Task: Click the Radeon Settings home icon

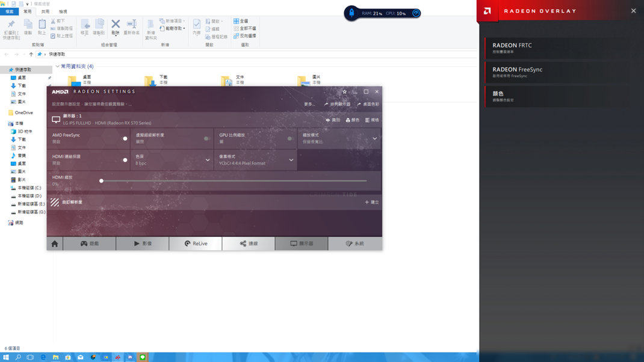Action: (55, 244)
